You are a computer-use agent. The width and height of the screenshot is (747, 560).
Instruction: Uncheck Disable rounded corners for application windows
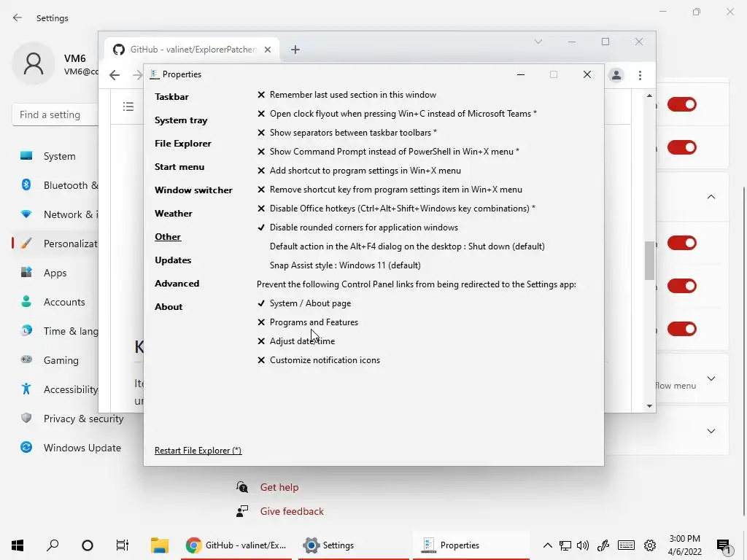[x=357, y=227]
